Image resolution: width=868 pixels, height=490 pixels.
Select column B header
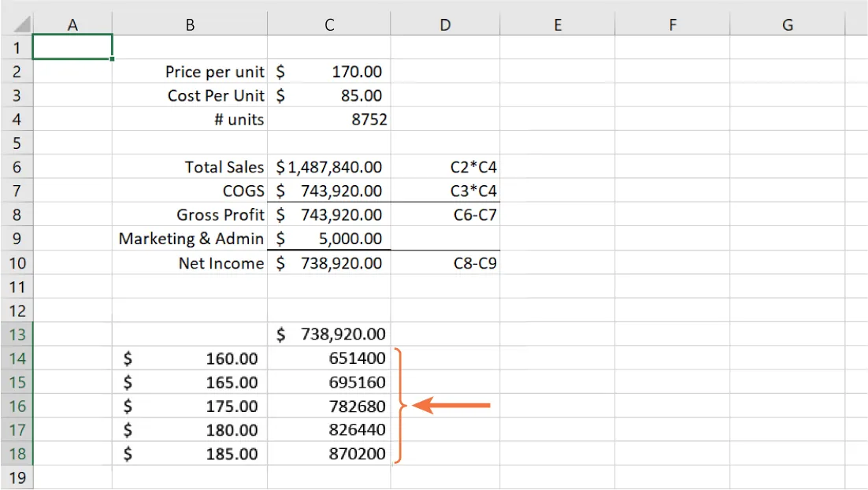pos(190,24)
